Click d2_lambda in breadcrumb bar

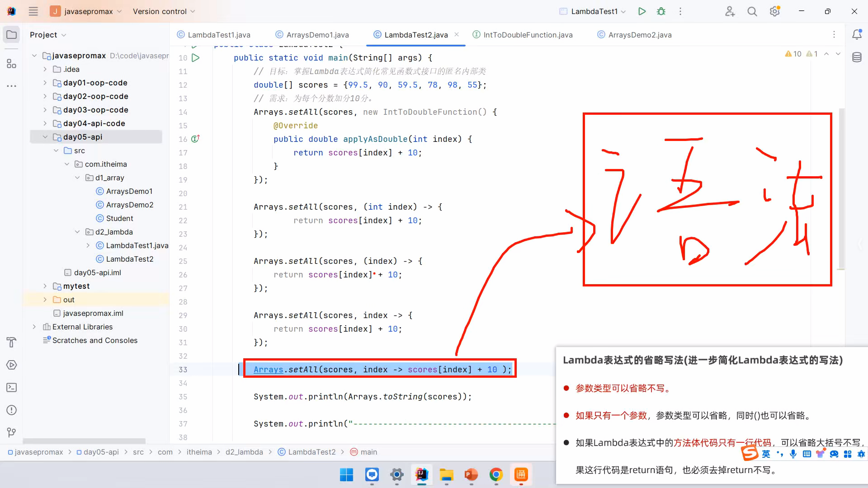pyautogui.click(x=244, y=452)
